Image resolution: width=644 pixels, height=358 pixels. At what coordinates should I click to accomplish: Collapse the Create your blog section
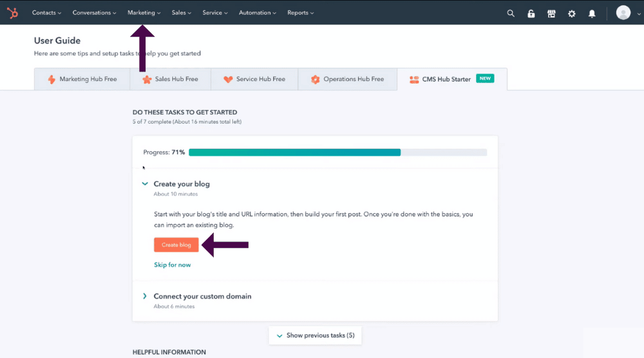click(144, 184)
